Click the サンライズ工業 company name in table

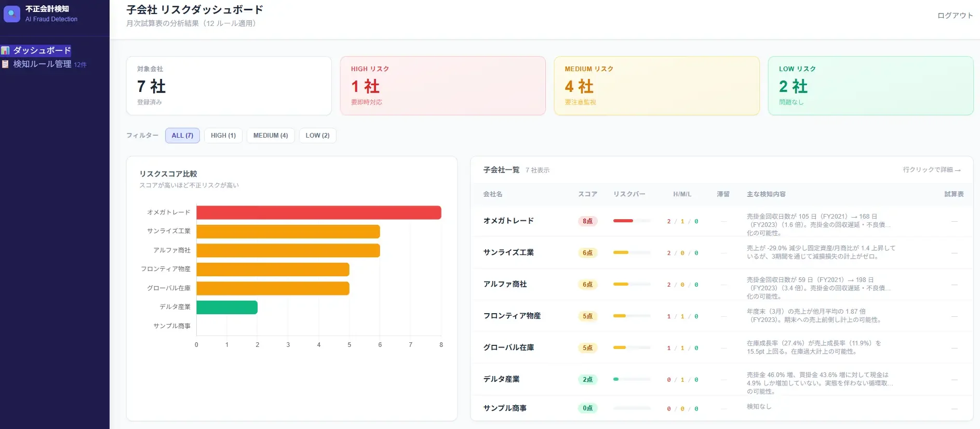[508, 252]
